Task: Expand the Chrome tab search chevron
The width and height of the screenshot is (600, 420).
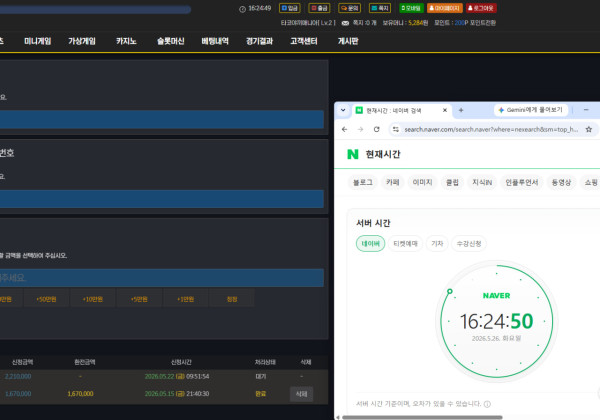Action: click(x=343, y=110)
